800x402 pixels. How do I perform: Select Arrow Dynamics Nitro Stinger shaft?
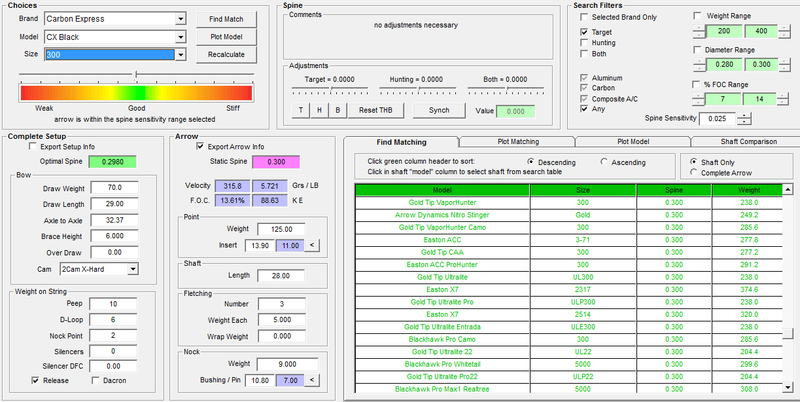click(442, 215)
